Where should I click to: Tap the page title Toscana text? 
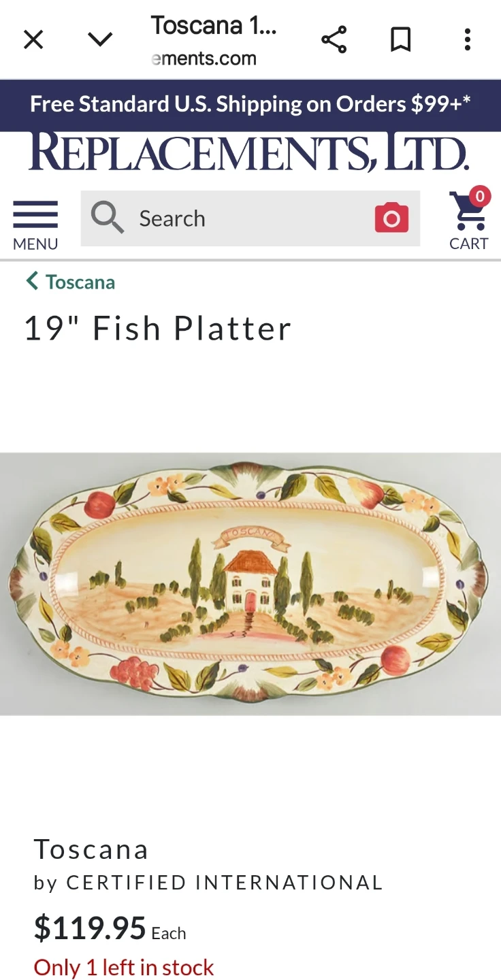(214, 26)
